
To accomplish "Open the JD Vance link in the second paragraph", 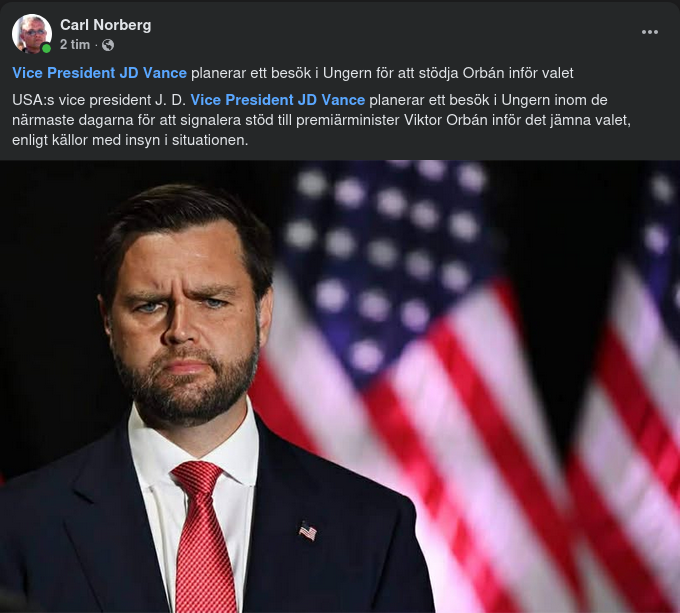I will 277,100.
